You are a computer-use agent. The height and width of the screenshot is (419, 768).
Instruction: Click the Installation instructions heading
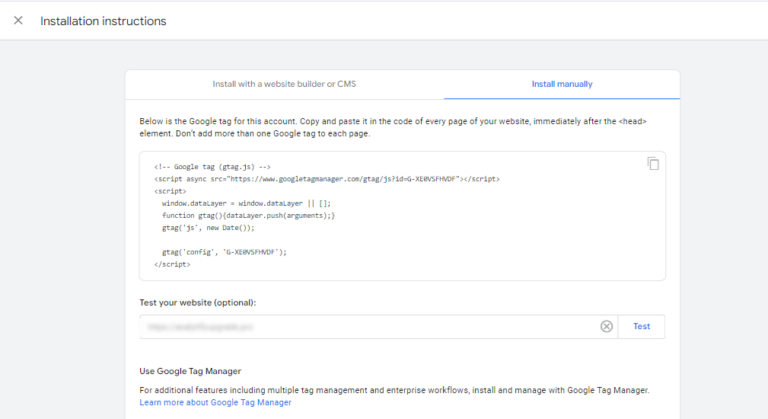103,21
